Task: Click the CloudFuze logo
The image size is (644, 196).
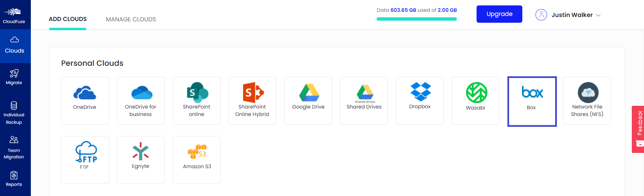Action: click(14, 15)
